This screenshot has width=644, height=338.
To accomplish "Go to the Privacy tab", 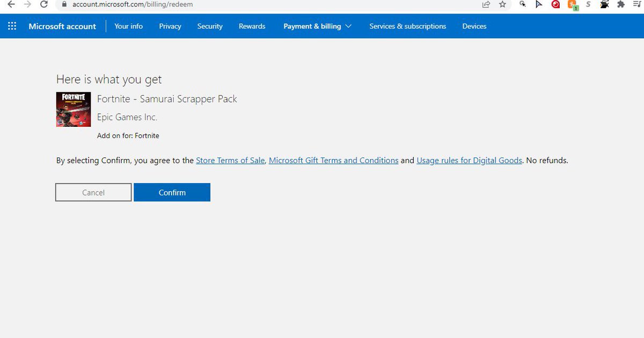I will click(170, 26).
